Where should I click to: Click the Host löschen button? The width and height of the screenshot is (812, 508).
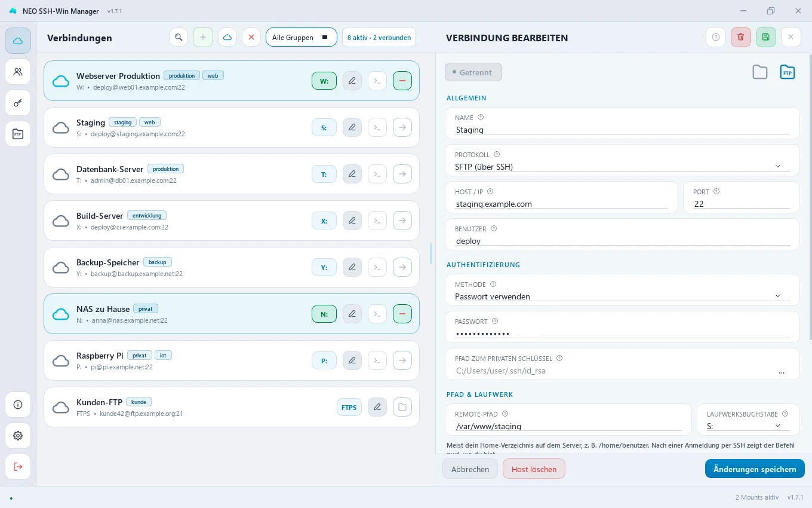[x=534, y=469]
